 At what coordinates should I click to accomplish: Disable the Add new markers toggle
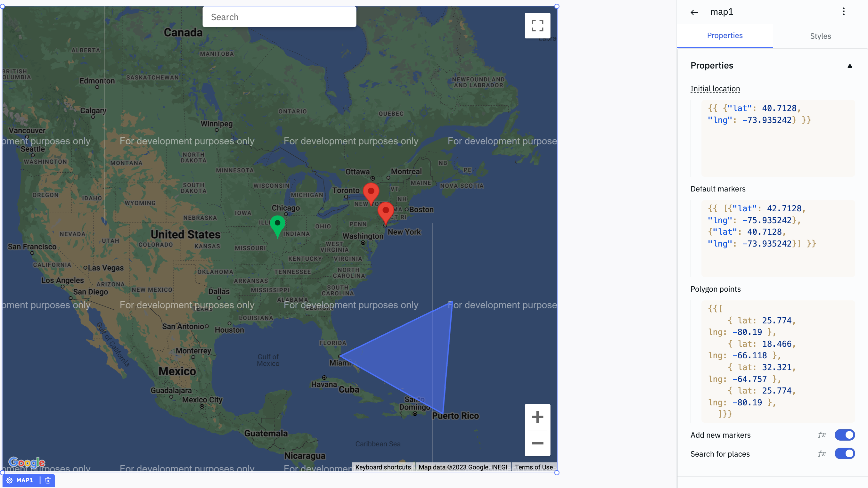[x=844, y=435]
